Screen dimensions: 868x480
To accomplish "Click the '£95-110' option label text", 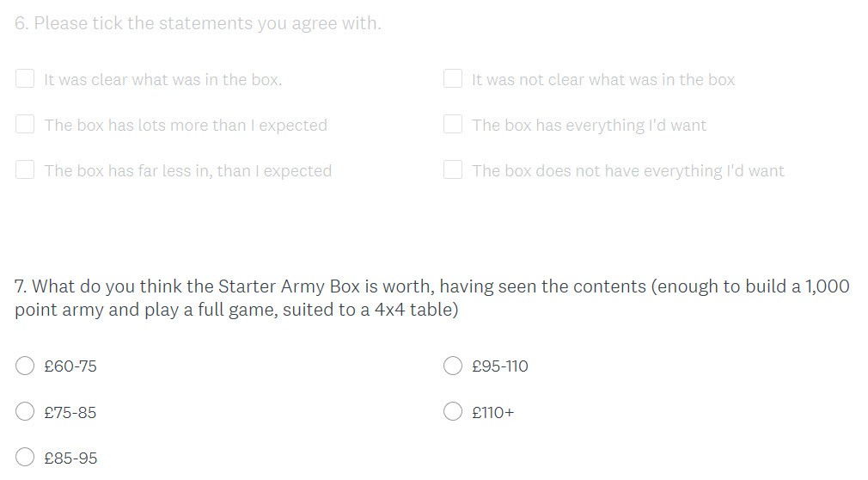I will pos(500,366).
